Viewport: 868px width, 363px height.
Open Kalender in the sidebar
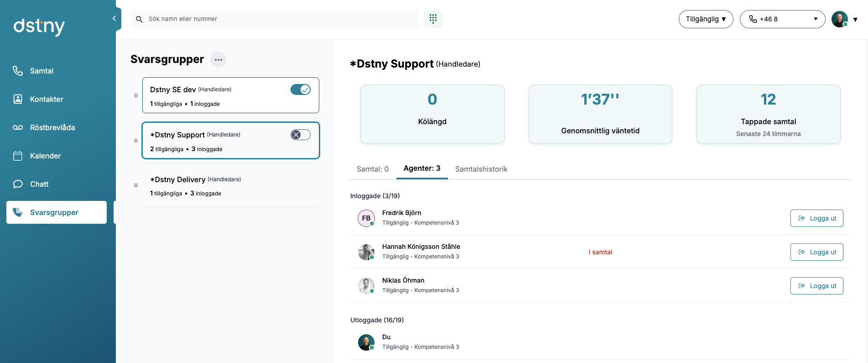tap(45, 156)
